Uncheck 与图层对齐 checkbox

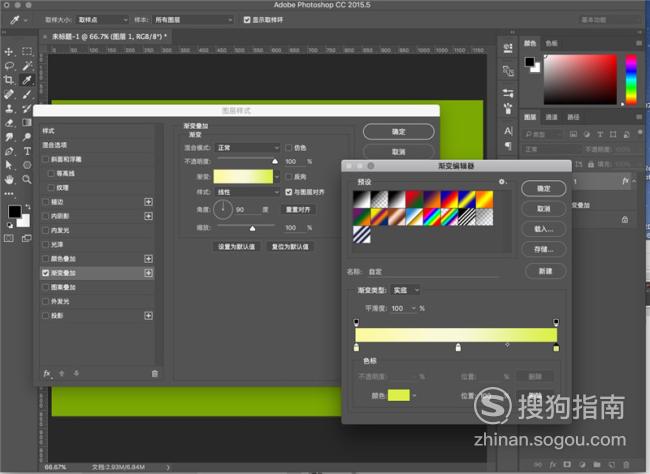[289, 192]
